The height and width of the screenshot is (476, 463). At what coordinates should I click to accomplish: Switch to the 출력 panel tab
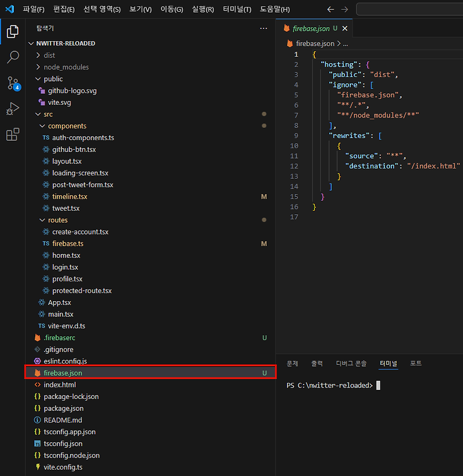point(317,364)
